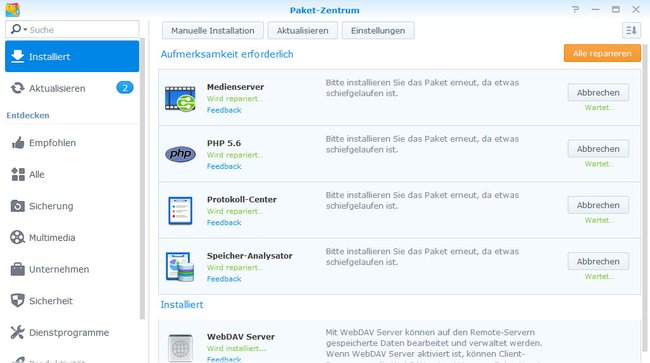The image size is (650, 363).
Task: Click the Aufmerksamkeit erforderlich section heading
Action: pyautogui.click(x=227, y=54)
